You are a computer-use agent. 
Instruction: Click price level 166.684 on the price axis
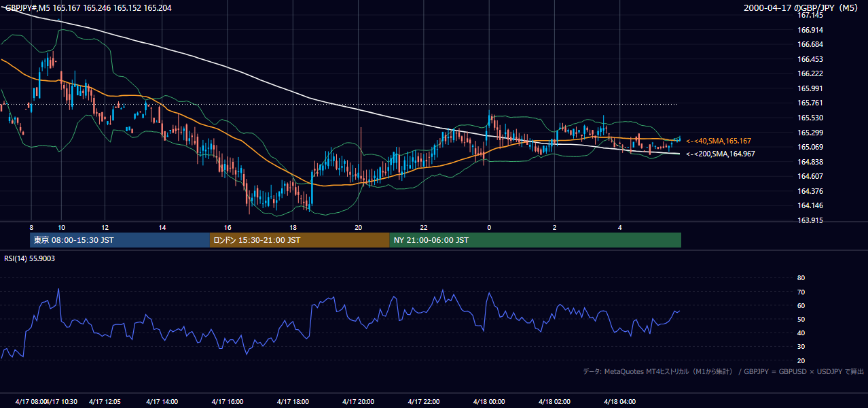click(x=810, y=44)
